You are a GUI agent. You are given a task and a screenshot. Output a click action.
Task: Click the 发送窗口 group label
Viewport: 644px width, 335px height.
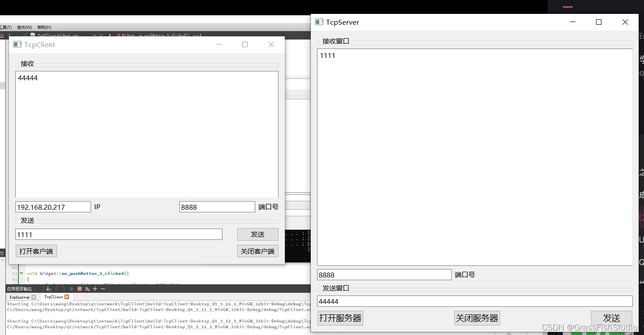pyautogui.click(x=336, y=288)
